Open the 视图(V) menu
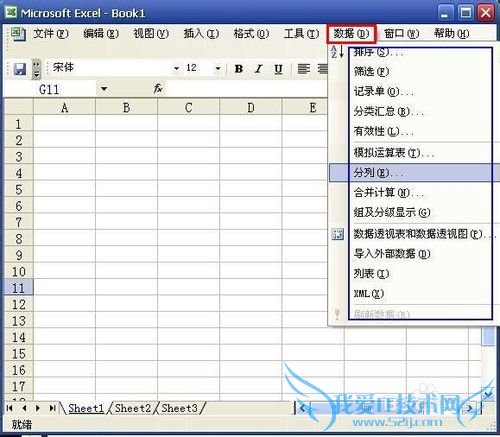The image size is (500, 437). click(151, 34)
